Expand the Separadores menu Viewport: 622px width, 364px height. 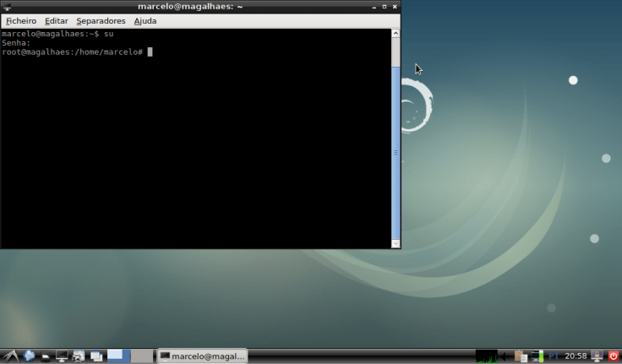coord(101,20)
